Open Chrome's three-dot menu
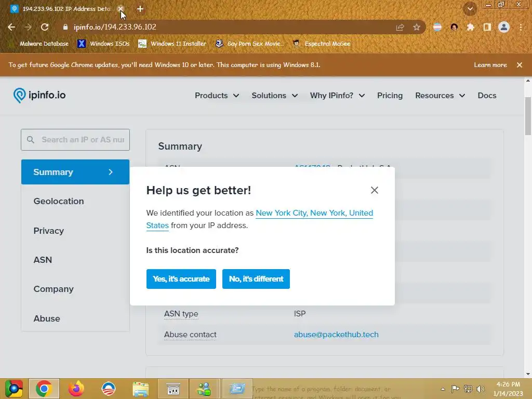The width and height of the screenshot is (532, 399). coord(521,27)
